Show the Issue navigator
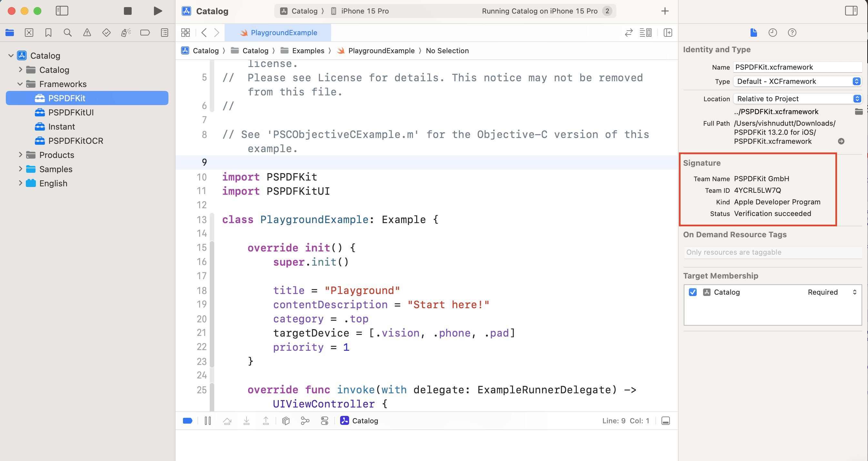Screen dimensions: 868x461 click(x=87, y=33)
